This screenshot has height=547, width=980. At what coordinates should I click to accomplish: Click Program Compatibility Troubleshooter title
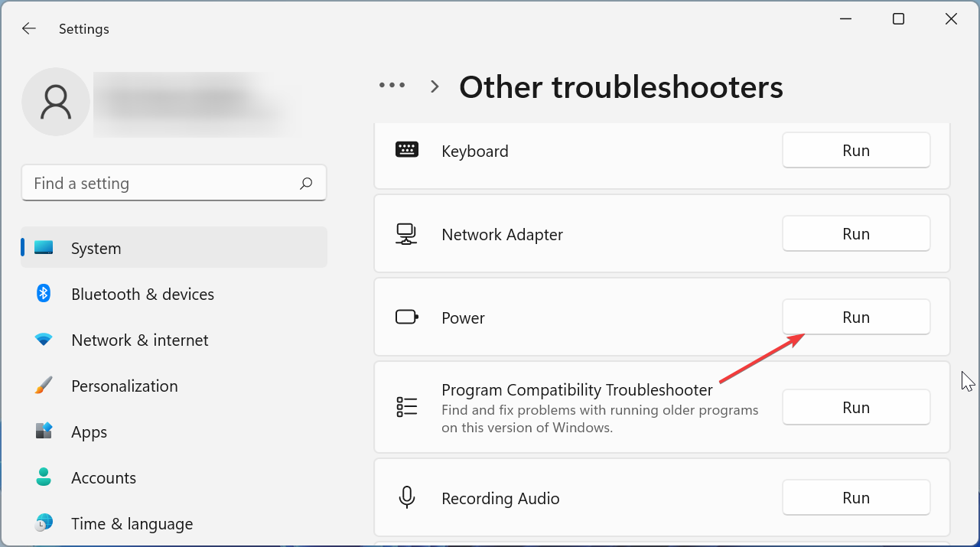[577, 389]
